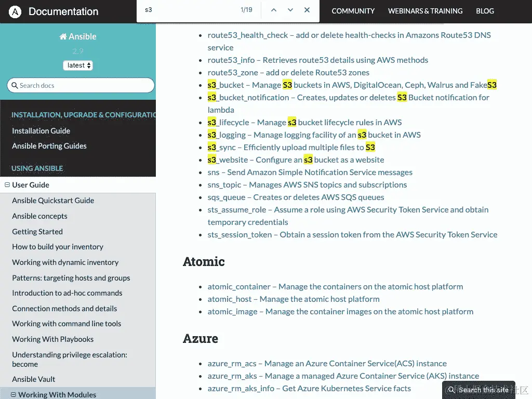Open s3_bucket module link
This screenshot has width=532, height=399.
point(352,85)
